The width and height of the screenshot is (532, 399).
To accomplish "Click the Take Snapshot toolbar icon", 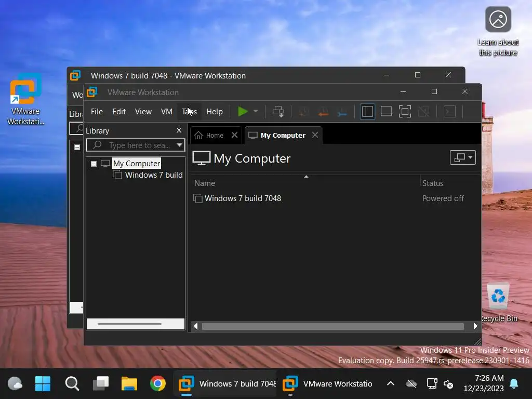I will 303,111.
